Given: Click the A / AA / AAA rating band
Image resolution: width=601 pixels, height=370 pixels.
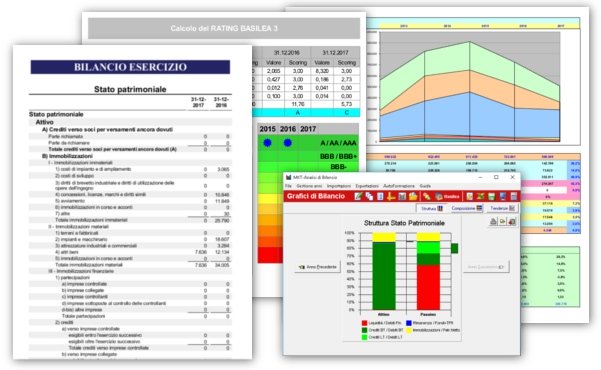Looking at the screenshot, I should [309, 143].
